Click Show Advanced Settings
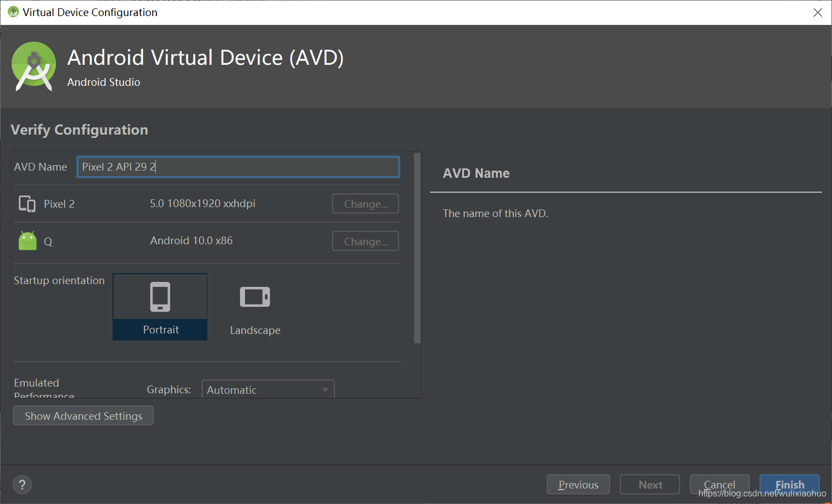The image size is (832, 504). [x=83, y=416]
